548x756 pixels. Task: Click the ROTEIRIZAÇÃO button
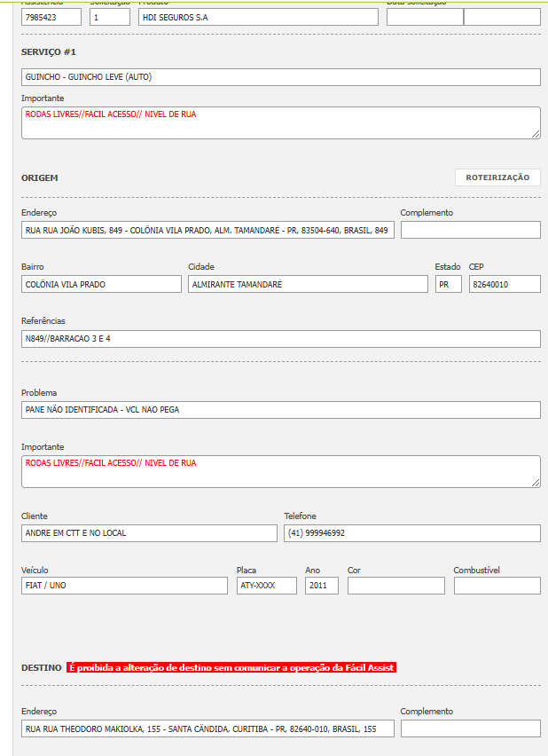tap(497, 177)
